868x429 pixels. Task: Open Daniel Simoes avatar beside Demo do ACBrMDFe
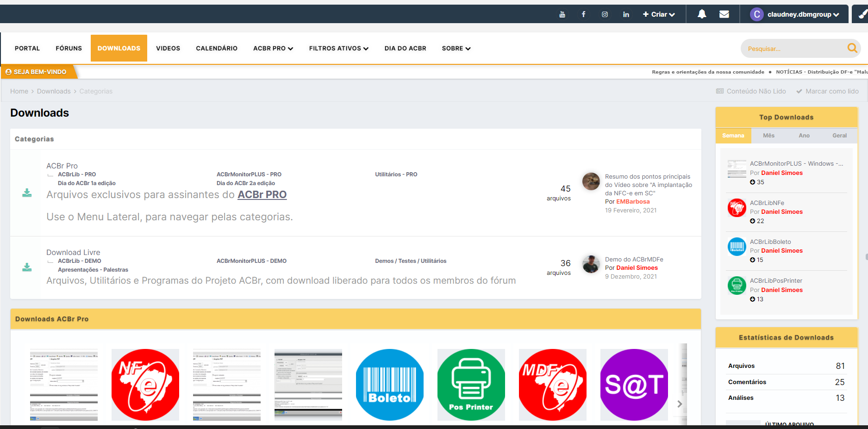click(591, 264)
